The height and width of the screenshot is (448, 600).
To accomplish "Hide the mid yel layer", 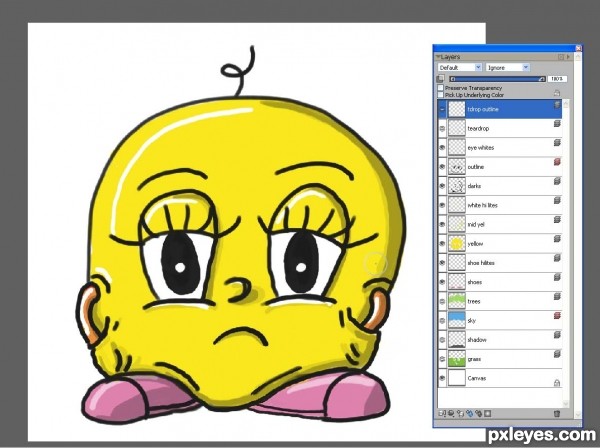I will [x=442, y=225].
